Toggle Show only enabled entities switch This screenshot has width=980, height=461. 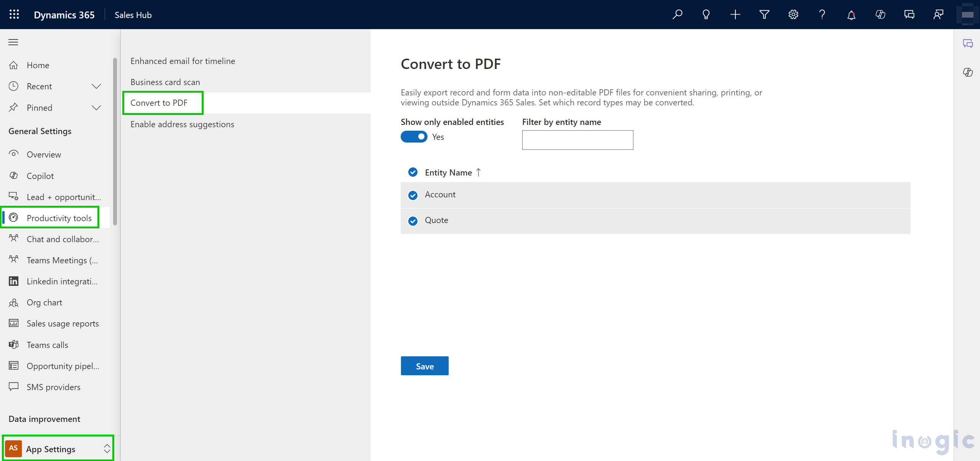click(414, 137)
